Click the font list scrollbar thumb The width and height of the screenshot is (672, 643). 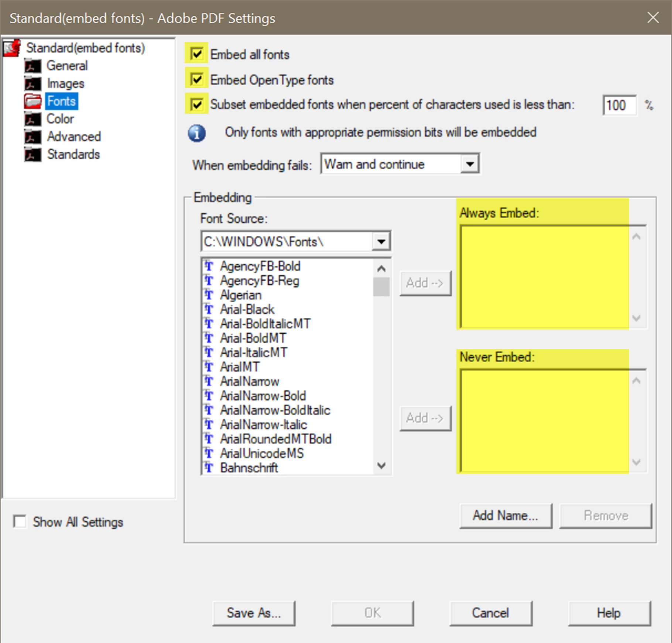pyautogui.click(x=381, y=287)
